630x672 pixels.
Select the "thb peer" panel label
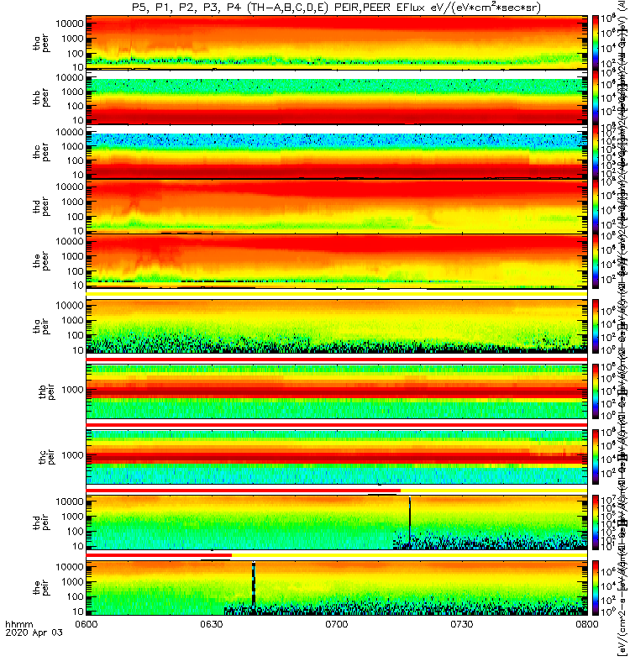pyautogui.click(x=41, y=98)
